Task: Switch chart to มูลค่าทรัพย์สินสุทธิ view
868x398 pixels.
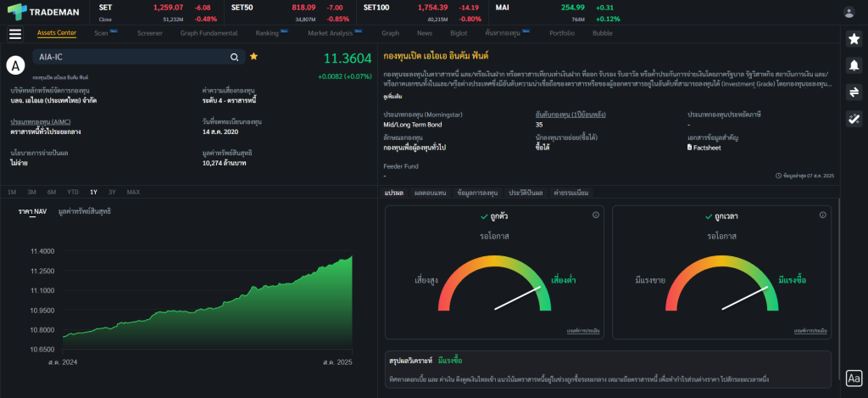Action: [x=85, y=210]
